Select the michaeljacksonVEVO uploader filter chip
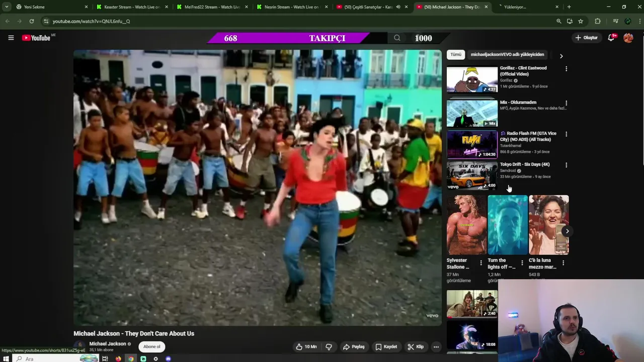This screenshot has height=362, width=644. 507,54
